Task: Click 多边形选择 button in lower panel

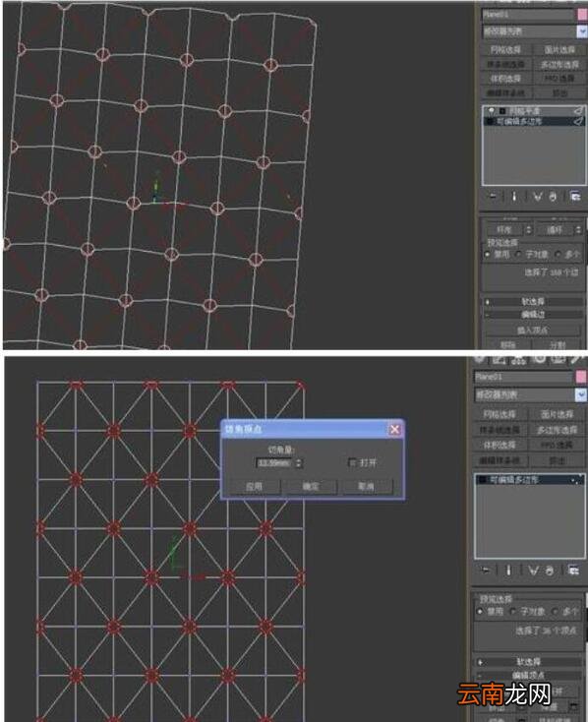Action: pos(557,430)
